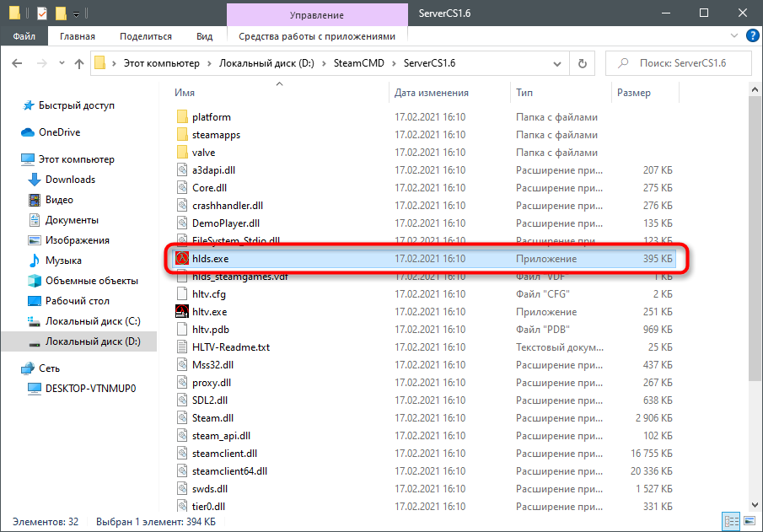
Task: Click the address bar history dropdown
Action: pyautogui.click(x=557, y=64)
